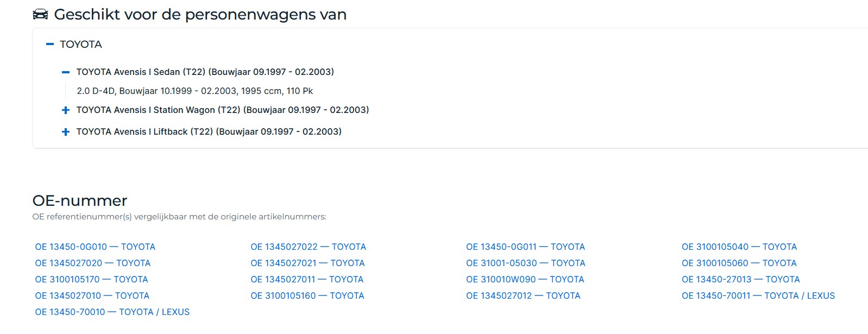Open OE 31001-05030 TOYOTA link
This screenshot has width=868, height=334.
point(525,263)
